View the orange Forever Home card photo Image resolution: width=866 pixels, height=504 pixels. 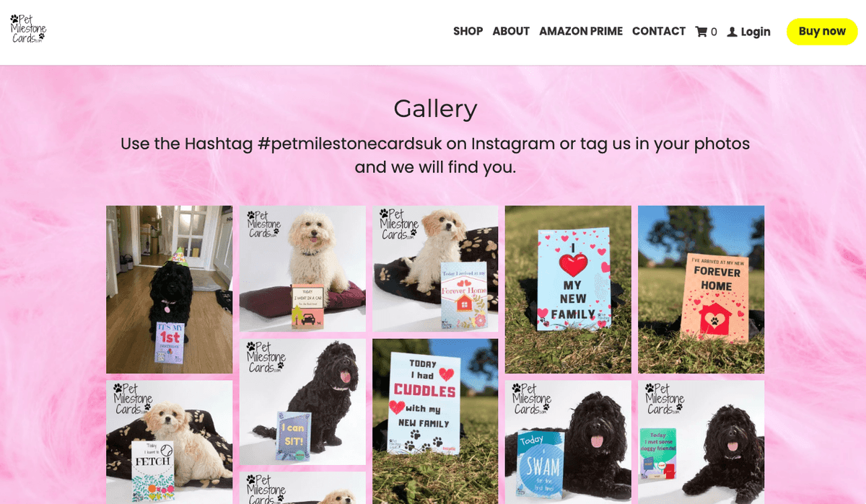(701, 289)
